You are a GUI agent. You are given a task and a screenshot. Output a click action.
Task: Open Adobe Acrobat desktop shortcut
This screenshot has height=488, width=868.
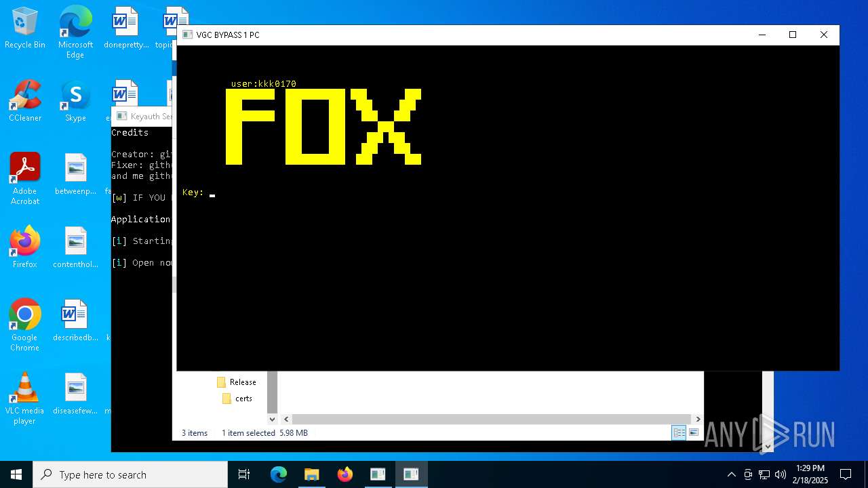coord(25,179)
